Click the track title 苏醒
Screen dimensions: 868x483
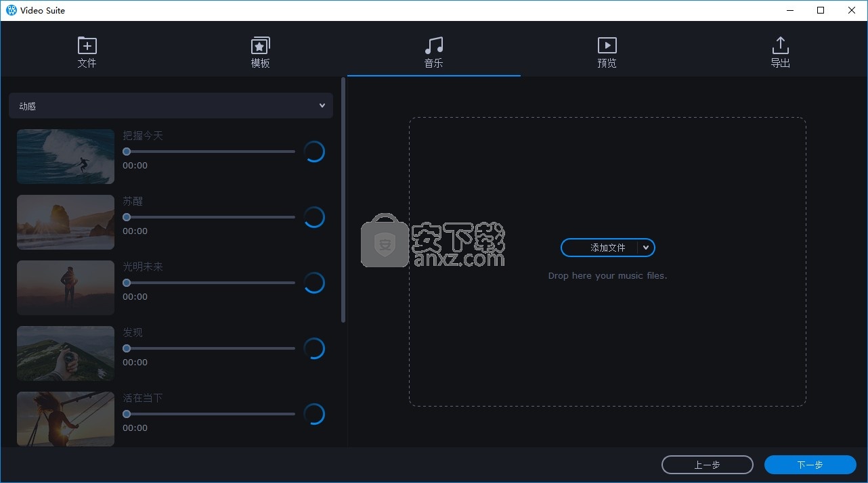133,201
